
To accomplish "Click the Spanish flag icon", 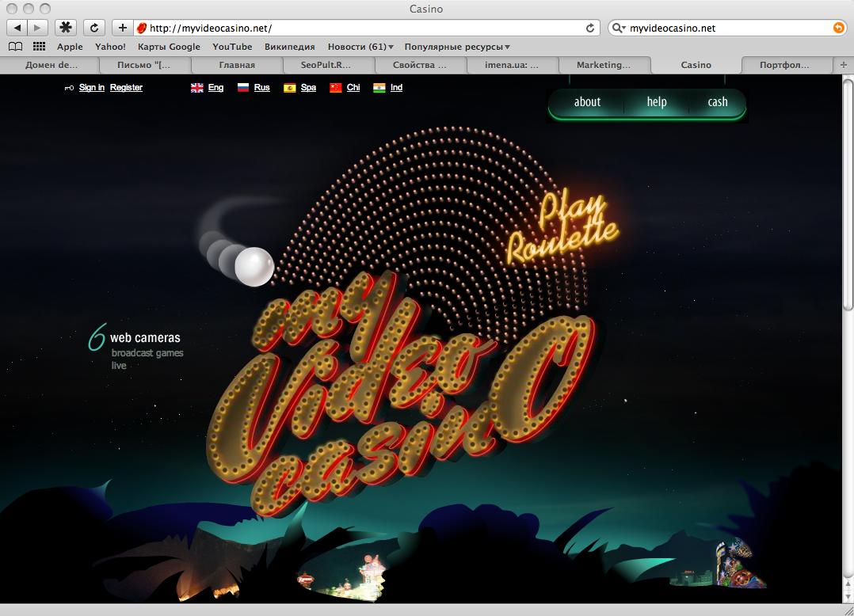I will (290, 88).
